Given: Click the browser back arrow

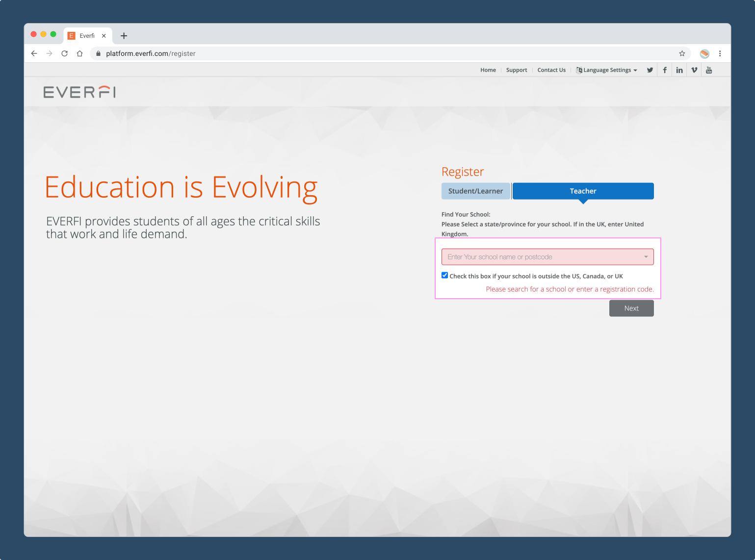Looking at the screenshot, I should pos(34,53).
